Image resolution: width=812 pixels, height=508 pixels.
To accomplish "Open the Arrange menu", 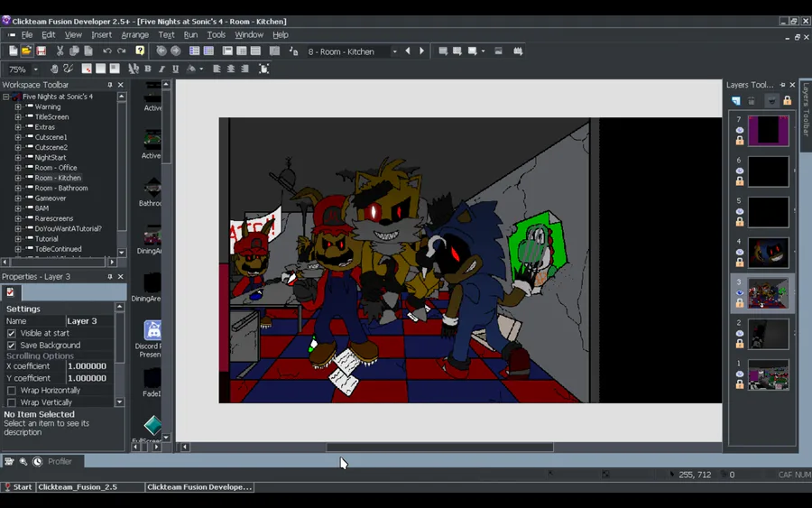I will 134,34.
